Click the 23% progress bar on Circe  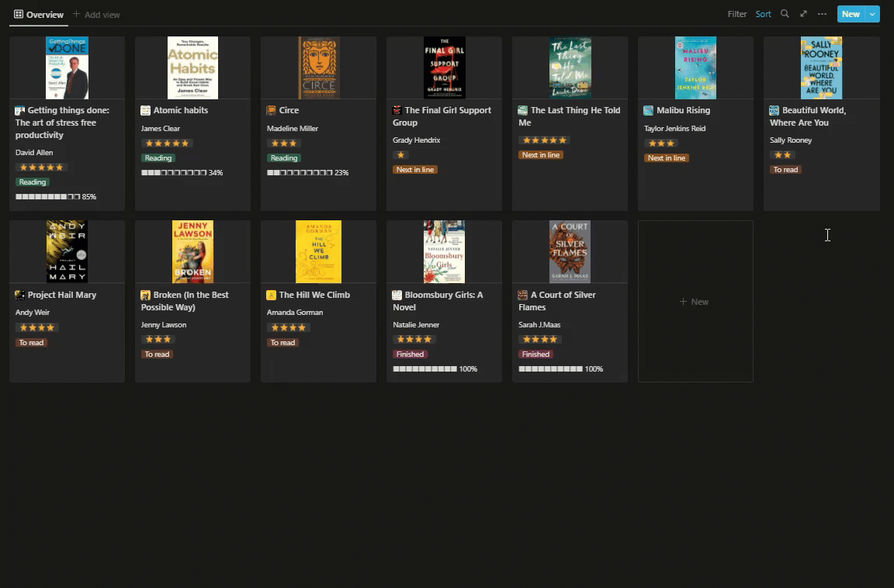point(308,173)
